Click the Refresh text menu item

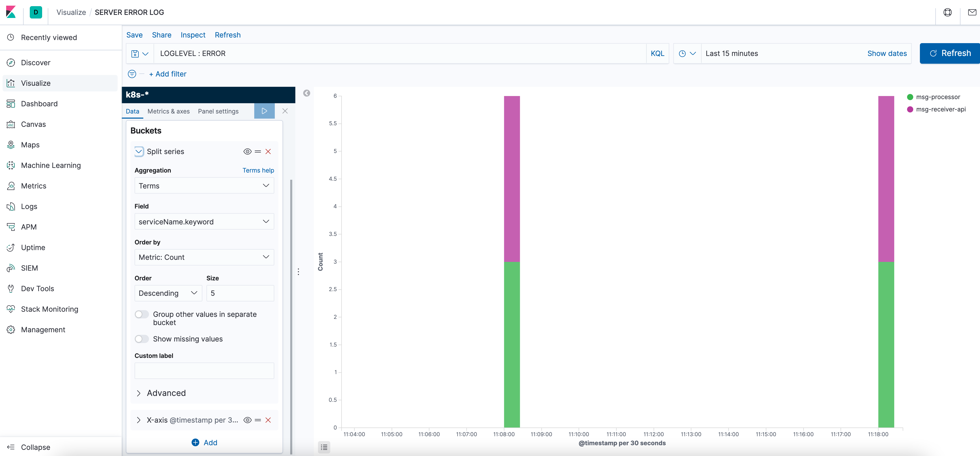[228, 35]
